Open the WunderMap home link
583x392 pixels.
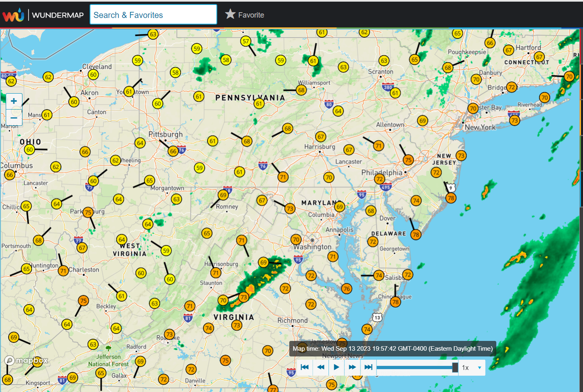58,15
